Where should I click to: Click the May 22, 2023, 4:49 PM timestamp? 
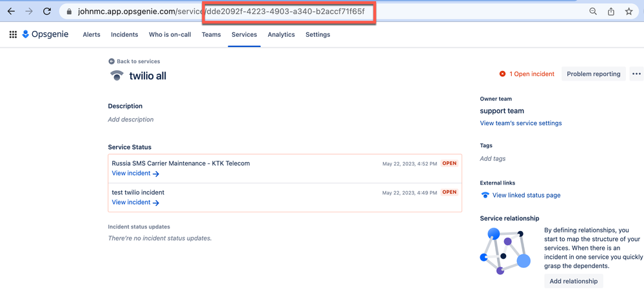click(409, 192)
